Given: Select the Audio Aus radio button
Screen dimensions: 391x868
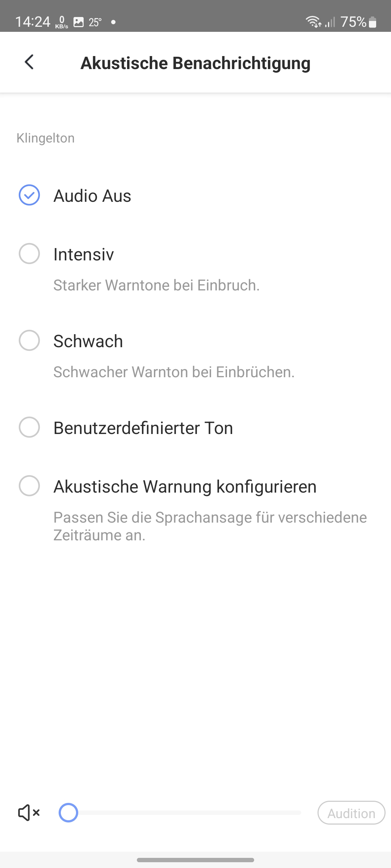Looking at the screenshot, I should [x=29, y=195].
